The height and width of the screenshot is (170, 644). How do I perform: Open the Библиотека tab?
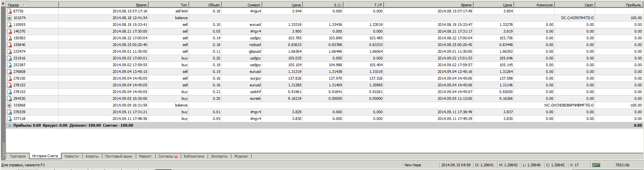coord(194,156)
